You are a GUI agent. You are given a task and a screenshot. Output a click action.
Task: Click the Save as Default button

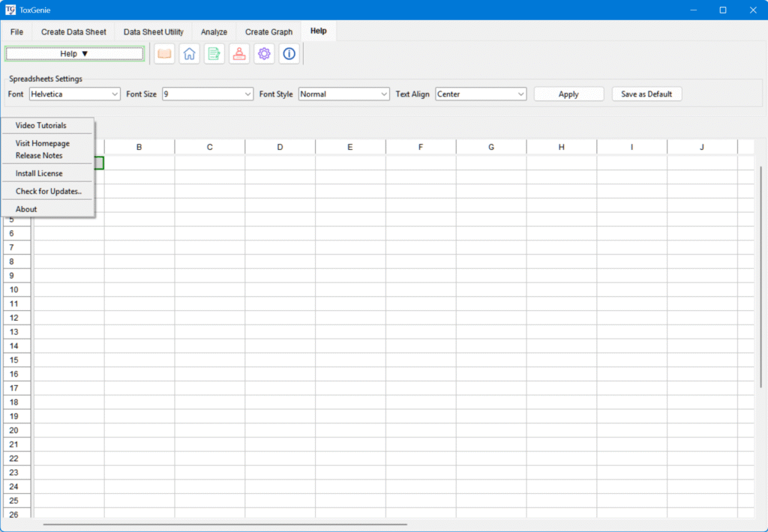(x=646, y=94)
